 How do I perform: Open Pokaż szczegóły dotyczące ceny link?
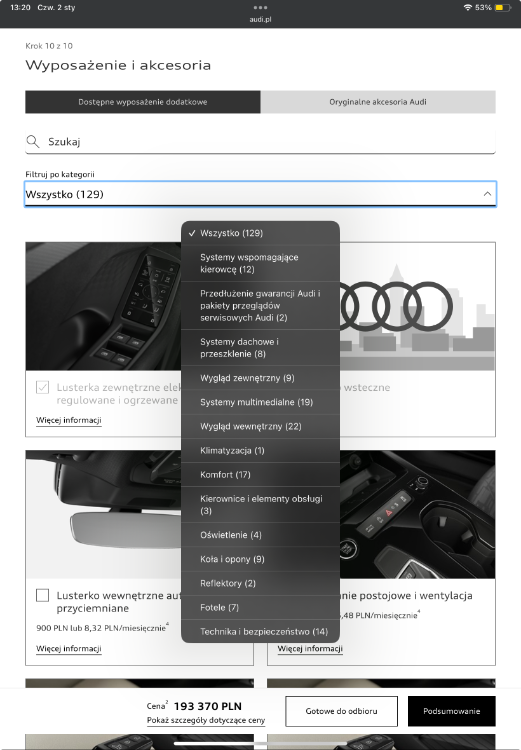(206, 720)
